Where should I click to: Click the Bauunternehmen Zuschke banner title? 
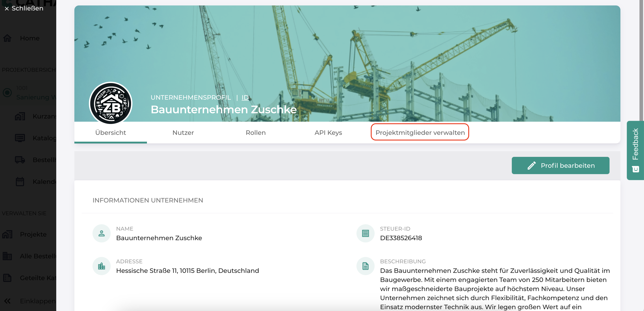click(224, 109)
